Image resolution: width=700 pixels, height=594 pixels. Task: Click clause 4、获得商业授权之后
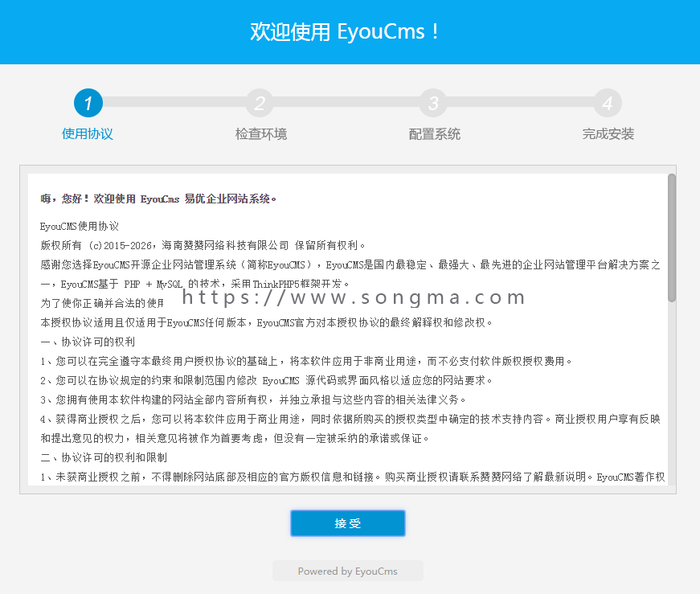(350, 428)
